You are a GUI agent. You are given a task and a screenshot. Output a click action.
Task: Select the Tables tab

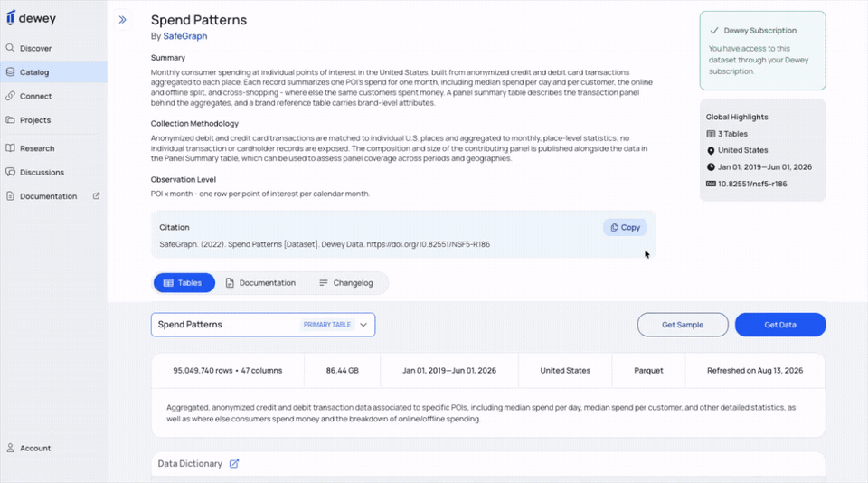184,283
